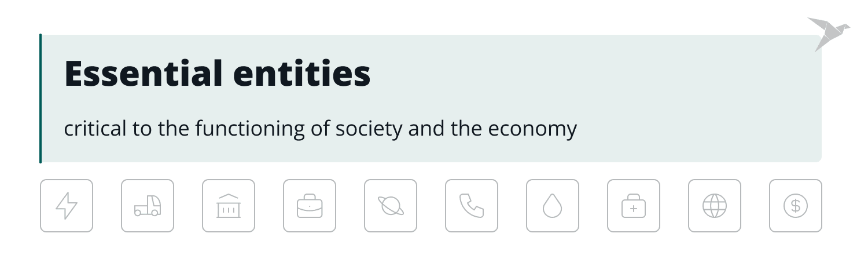
Task: Click the word "of" in the subtitle
Action: click(x=320, y=128)
